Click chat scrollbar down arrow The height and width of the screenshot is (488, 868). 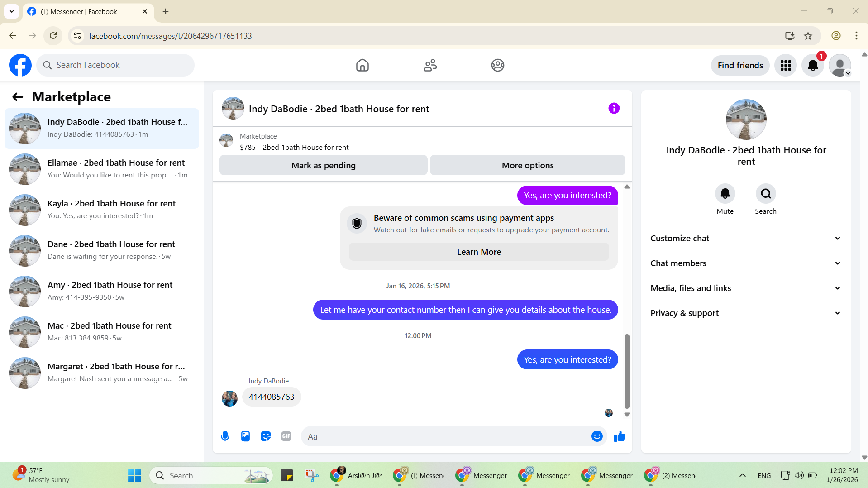pyautogui.click(x=627, y=415)
